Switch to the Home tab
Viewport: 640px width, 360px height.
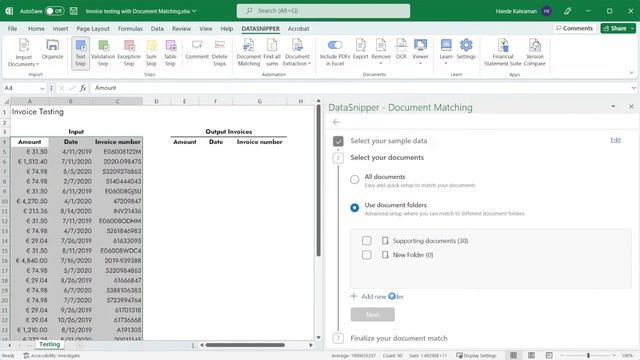36,29
